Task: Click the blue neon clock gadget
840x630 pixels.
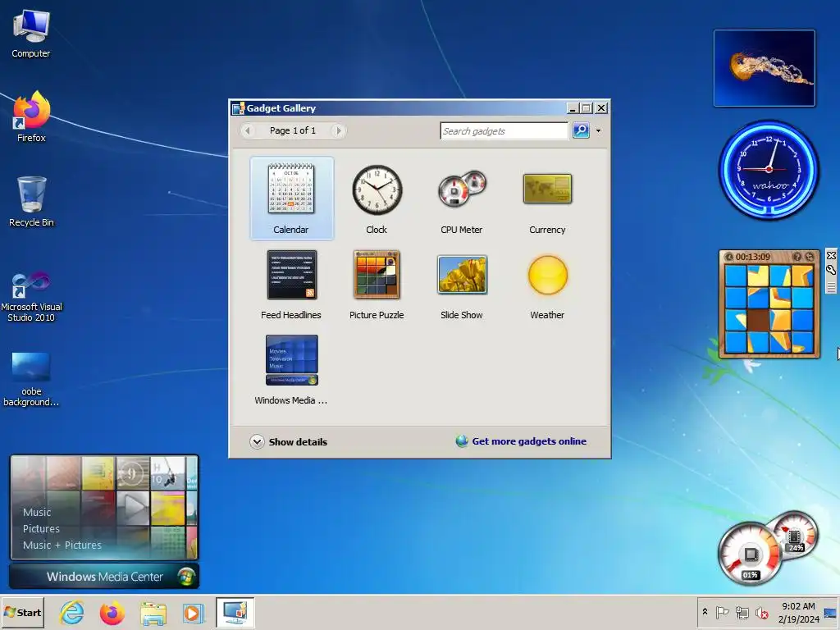Action: (769, 169)
